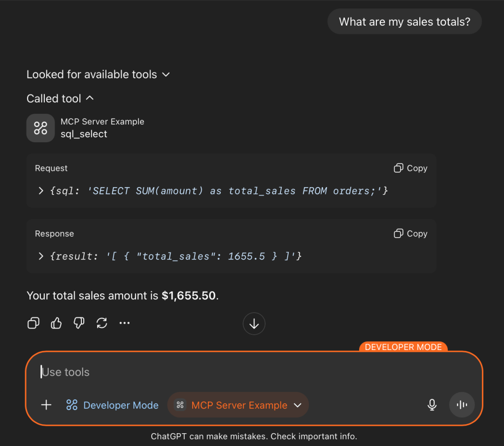Click the 'What are my sales totals?' message bubble
The width and height of the screenshot is (504, 446).
pos(404,22)
